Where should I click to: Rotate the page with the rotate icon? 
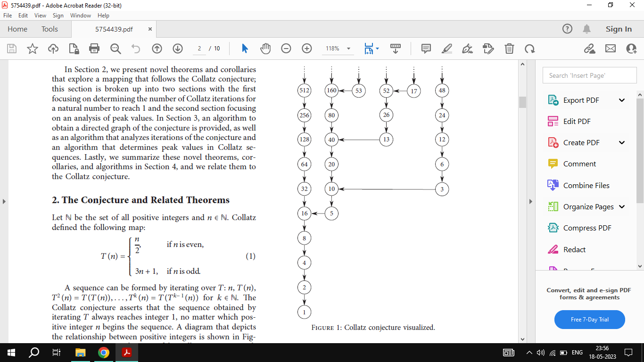tap(530, 49)
